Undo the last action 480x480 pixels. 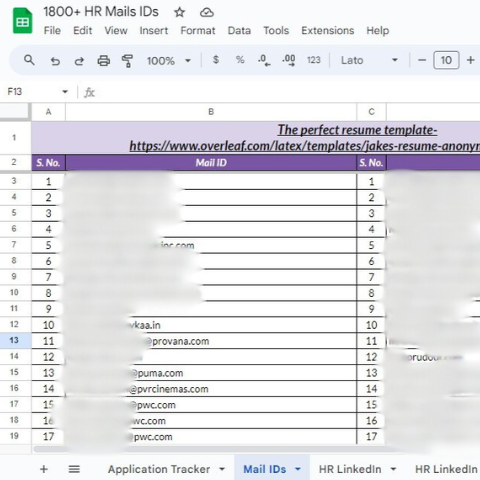click(55, 61)
